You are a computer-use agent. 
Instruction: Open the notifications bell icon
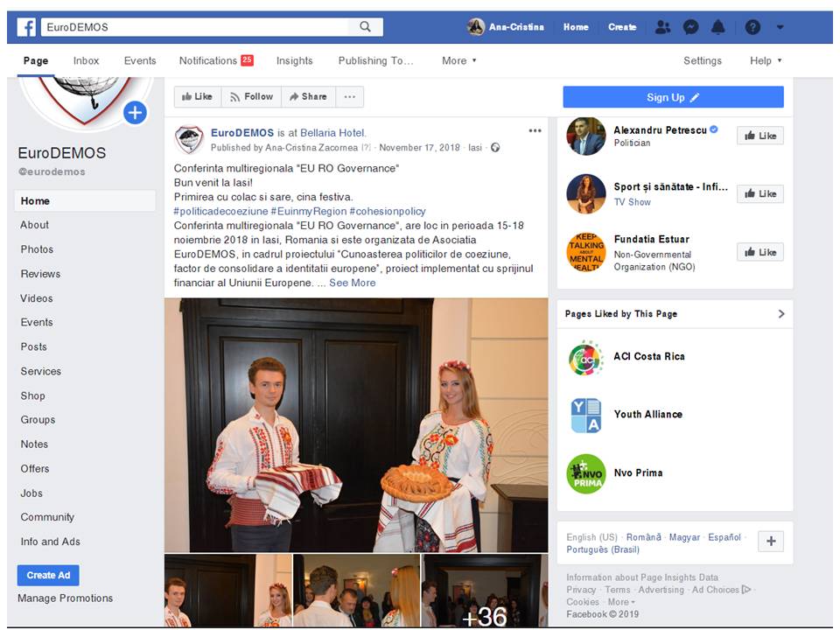(717, 27)
